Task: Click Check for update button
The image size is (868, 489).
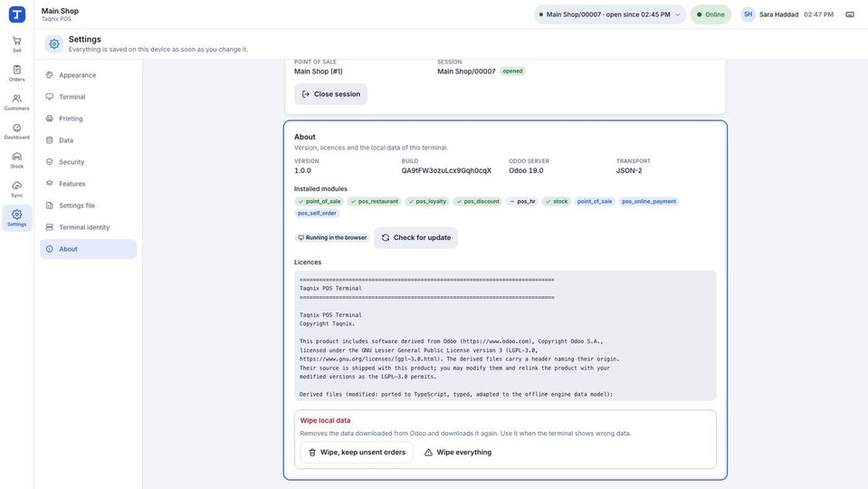Action: pos(415,237)
